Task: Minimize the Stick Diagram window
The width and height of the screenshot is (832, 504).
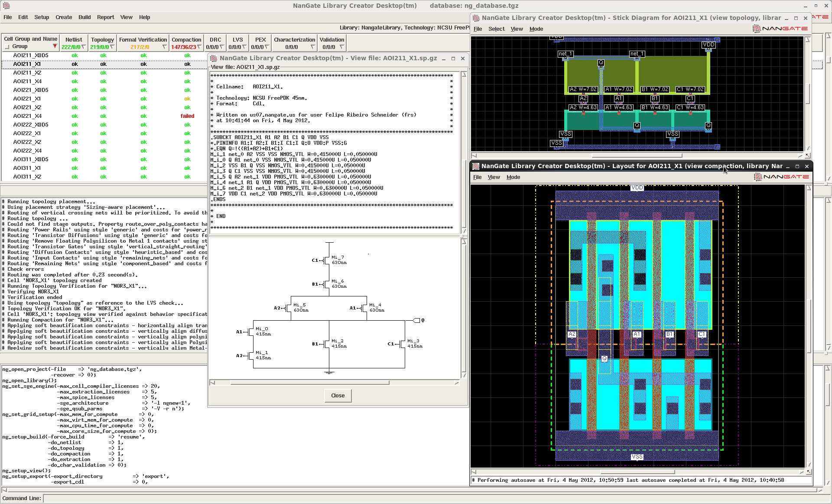Action: [786, 18]
